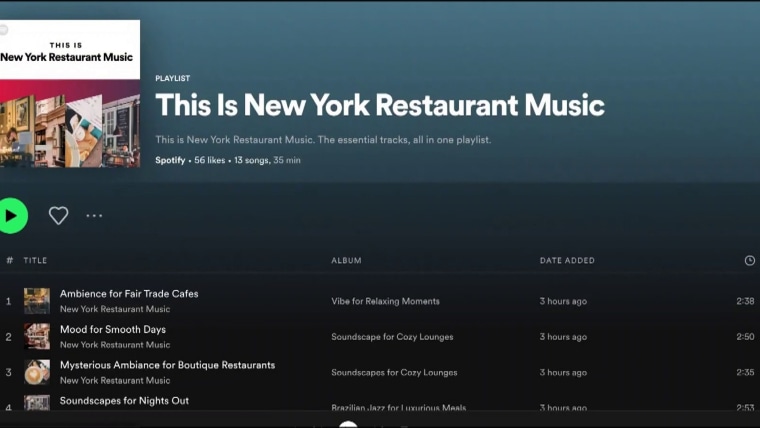Click track number 2 in the list
This screenshot has width=760, height=428.
[x=8, y=337]
